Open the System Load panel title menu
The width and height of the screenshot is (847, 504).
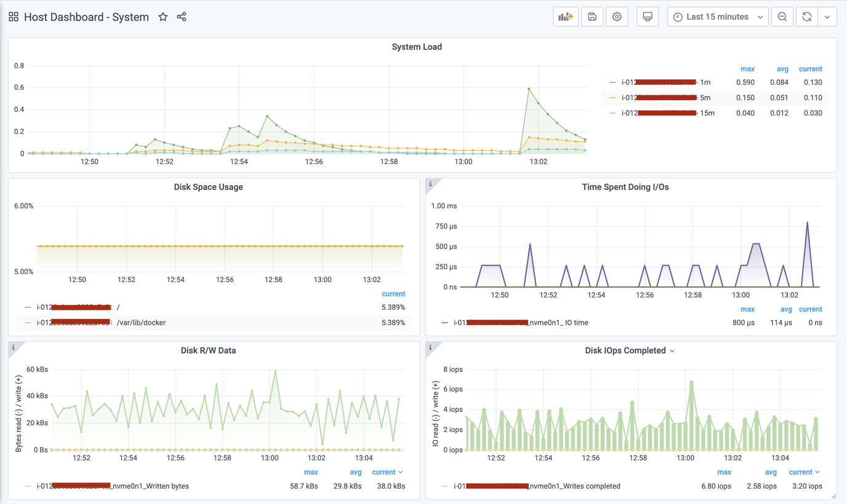[x=417, y=47]
